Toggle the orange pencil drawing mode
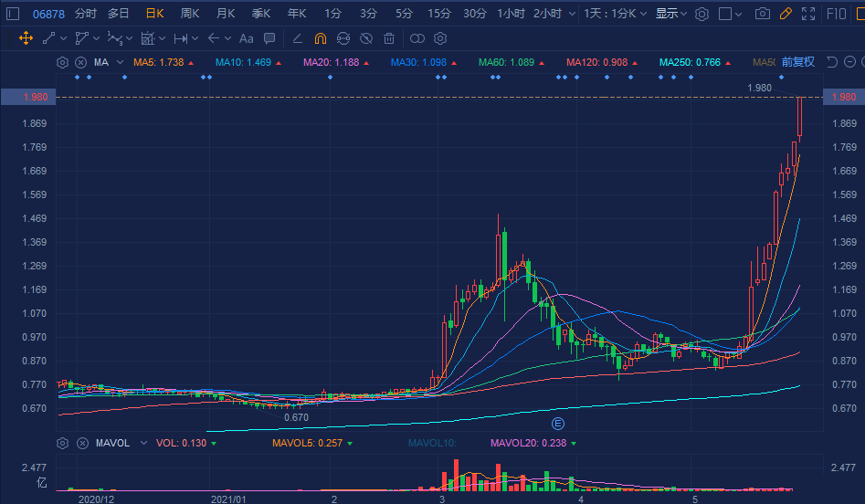The height and width of the screenshot is (504, 865). (786, 14)
